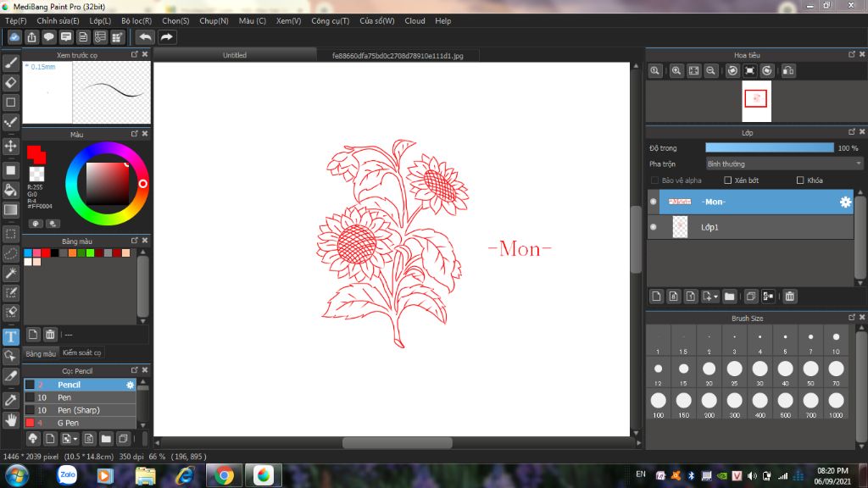
Task: Hide the Lớp1 layer visibility dot
Action: (x=654, y=227)
